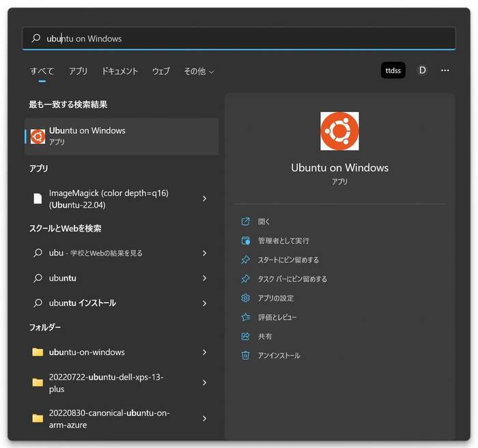The image size is (478, 448).
Task: Choose 管理者として実行
Action: [283, 241]
